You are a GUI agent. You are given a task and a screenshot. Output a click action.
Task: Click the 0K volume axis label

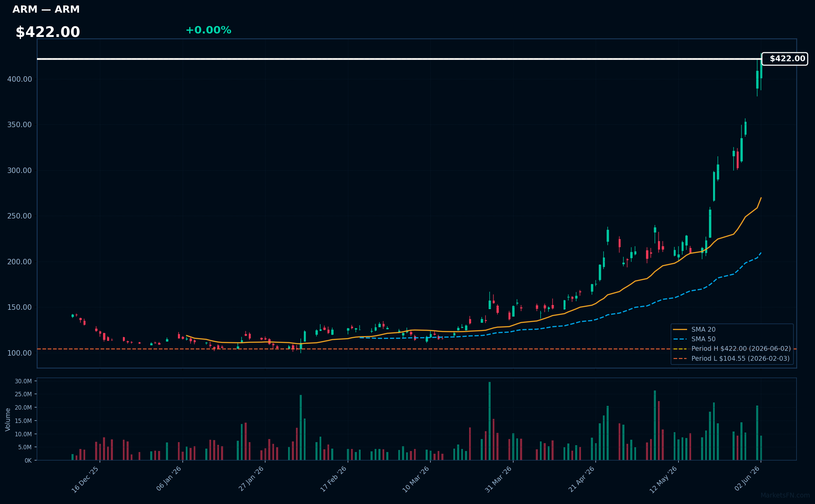pos(28,461)
